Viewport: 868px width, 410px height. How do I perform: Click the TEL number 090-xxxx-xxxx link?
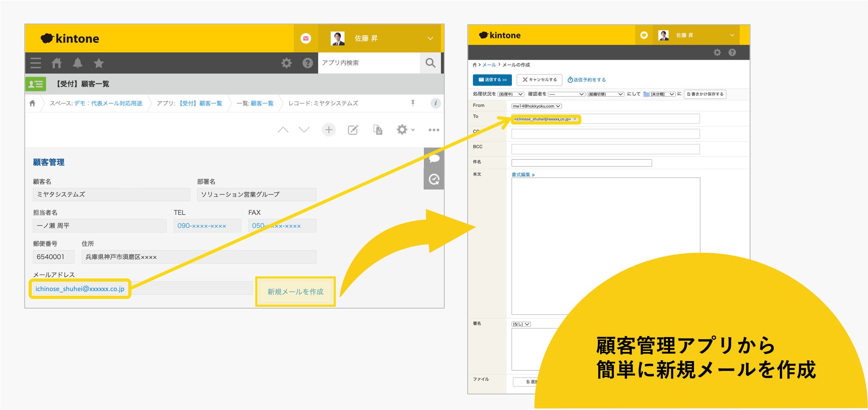(202, 226)
